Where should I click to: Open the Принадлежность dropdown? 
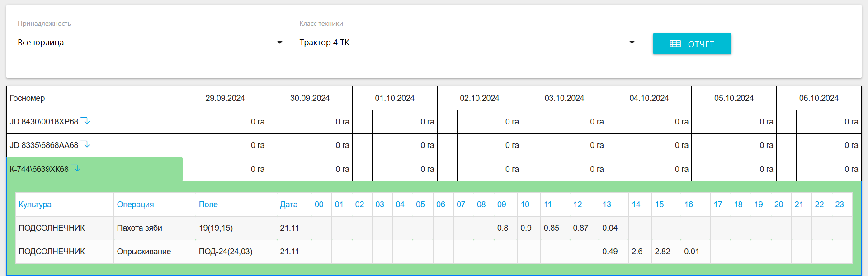151,43
